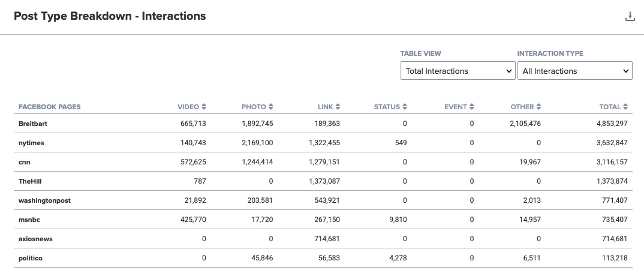Click the Post Type Breakdown - Interactions heading
This screenshot has width=644, height=276.
(110, 16)
